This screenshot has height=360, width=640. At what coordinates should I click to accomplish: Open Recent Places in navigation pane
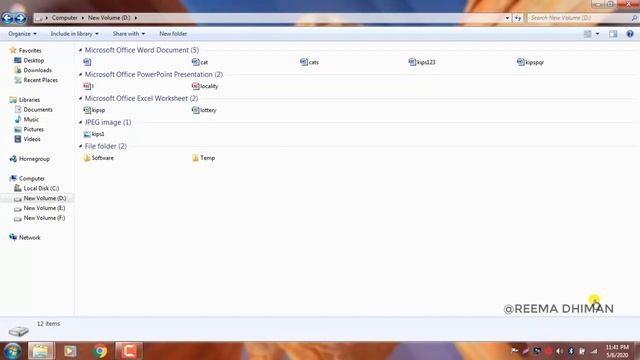pyautogui.click(x=36, y=80)
